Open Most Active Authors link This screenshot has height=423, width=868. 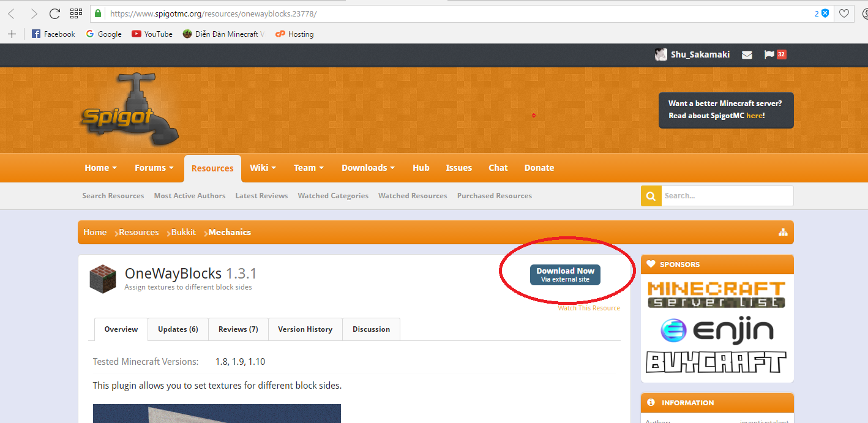190,196
